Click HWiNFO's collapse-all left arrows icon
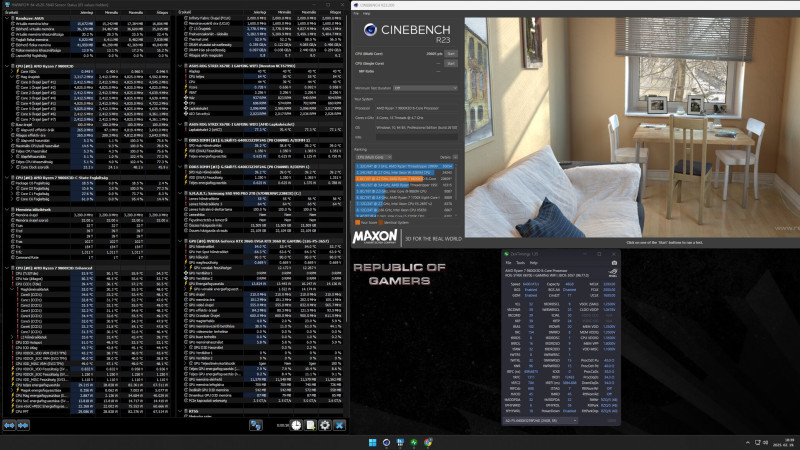Image resolution: width=800 pixels, height=450 pixels. [9, 425]
